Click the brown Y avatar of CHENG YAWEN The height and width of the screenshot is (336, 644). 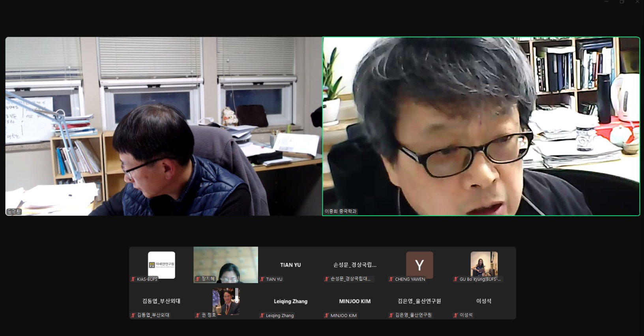click(419, 265)
